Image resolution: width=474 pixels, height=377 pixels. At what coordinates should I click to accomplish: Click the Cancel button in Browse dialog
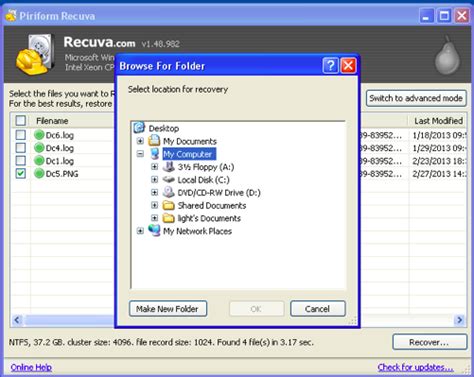[x=317, y=309]
